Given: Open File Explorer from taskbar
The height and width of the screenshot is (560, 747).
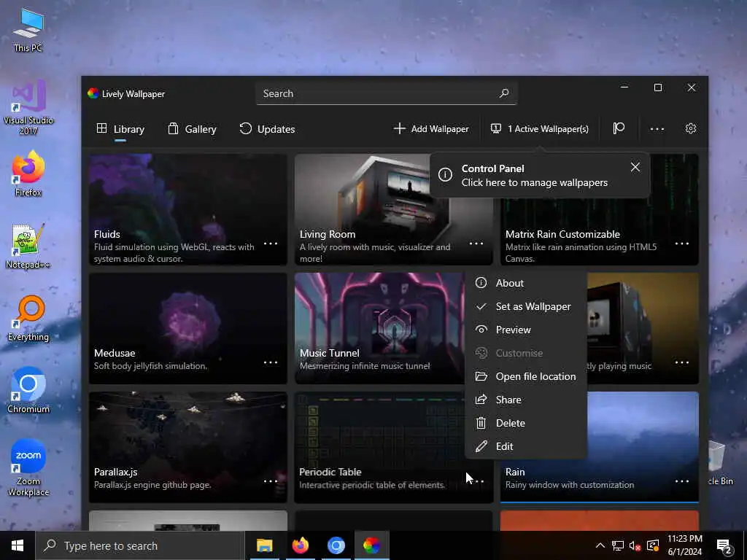Looking at the screenshot, I should [264, 545].
